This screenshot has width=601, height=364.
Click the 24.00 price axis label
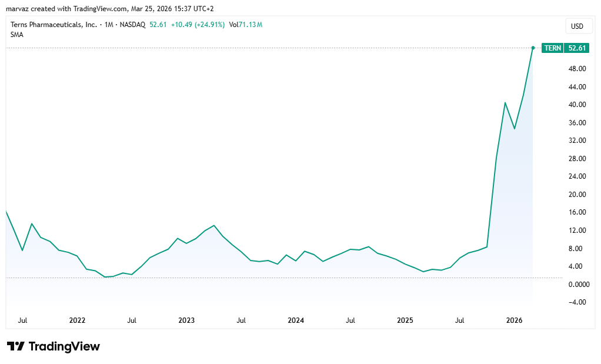pos(577,176)
